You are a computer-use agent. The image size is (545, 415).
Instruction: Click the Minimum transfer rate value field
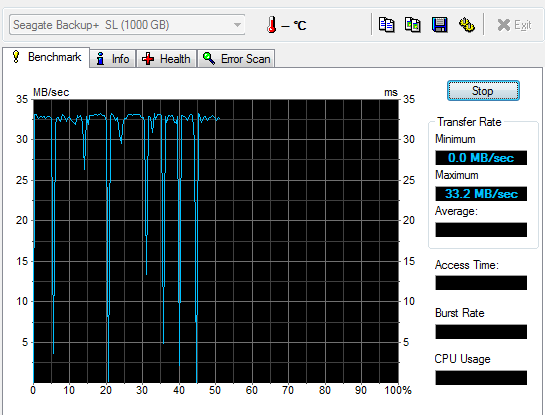481,158
